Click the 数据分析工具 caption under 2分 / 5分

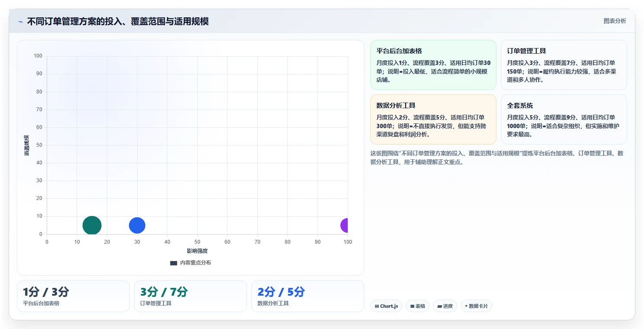click(x=273, y=303)
